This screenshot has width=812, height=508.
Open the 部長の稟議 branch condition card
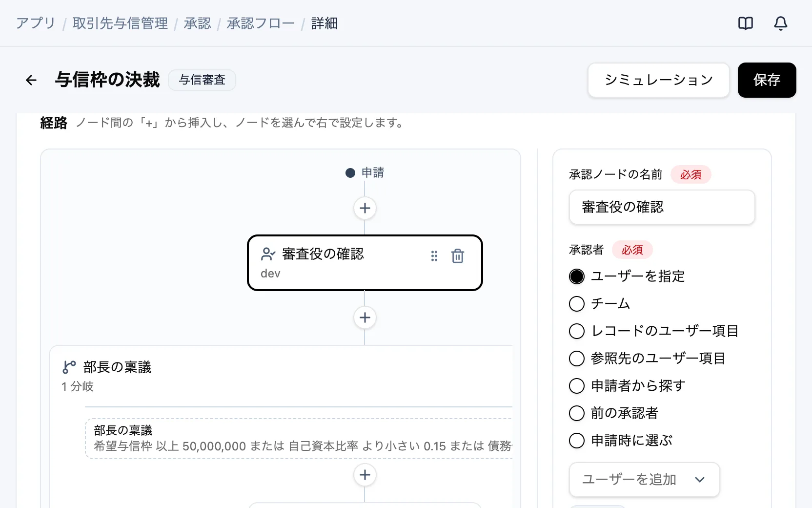pyautogui.click(x=299, y=438)
